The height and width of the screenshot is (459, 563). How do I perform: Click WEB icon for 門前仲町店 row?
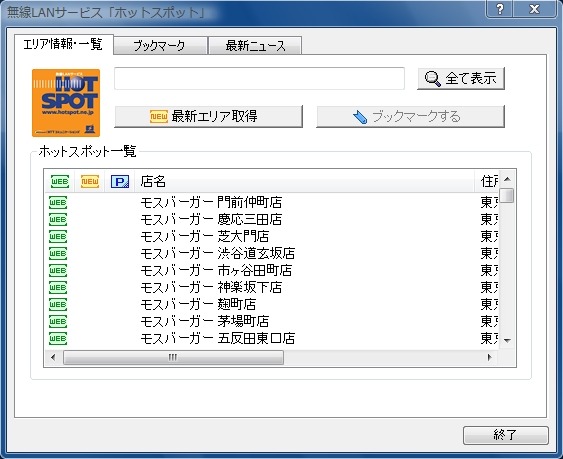pyautogui.click(x=58, y=203)
